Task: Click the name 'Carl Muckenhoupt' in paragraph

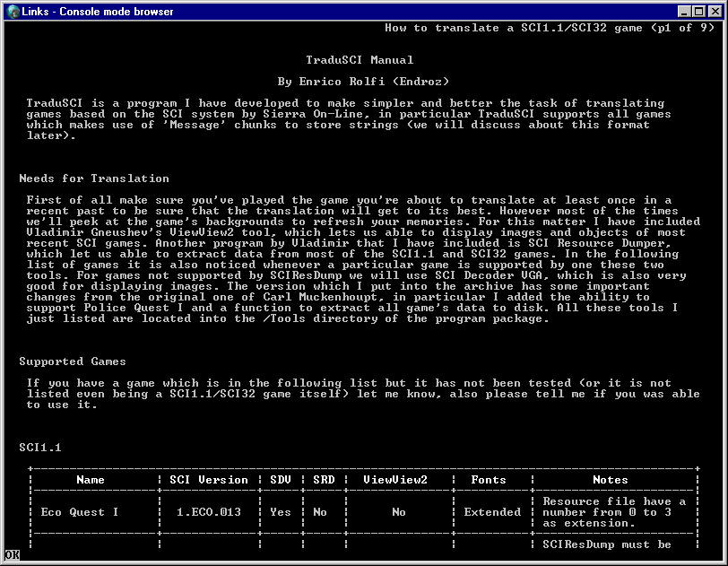Action: click(320, 297)
